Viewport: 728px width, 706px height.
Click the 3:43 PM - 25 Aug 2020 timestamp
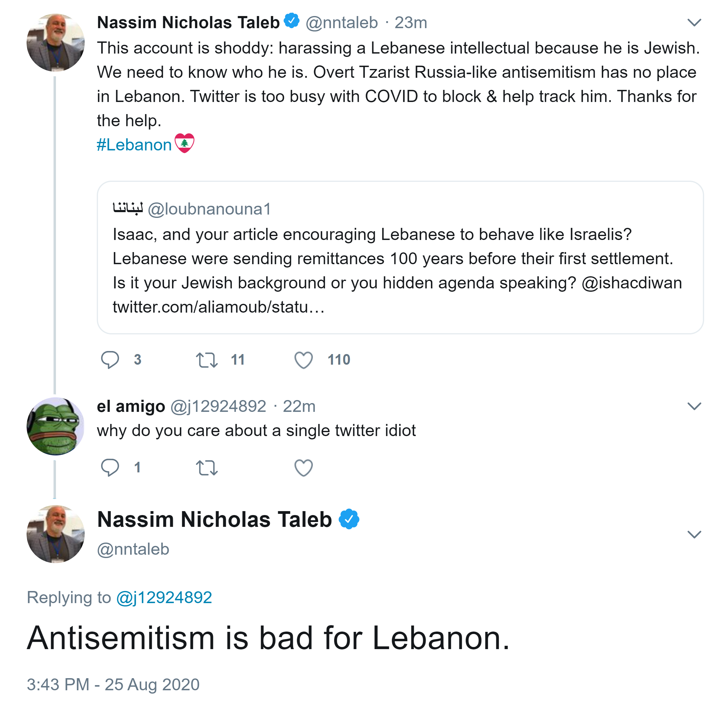tap(113, 684)
